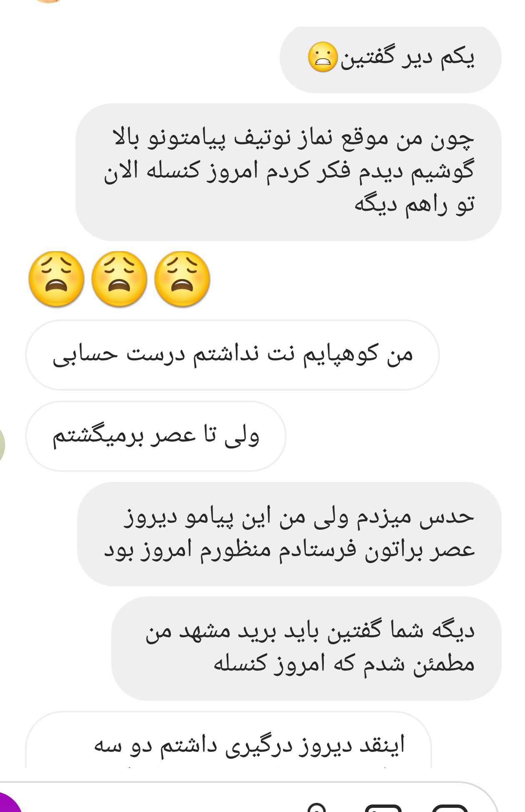Select message starting 'حدس میزدم ولی من'

[289, 534]
